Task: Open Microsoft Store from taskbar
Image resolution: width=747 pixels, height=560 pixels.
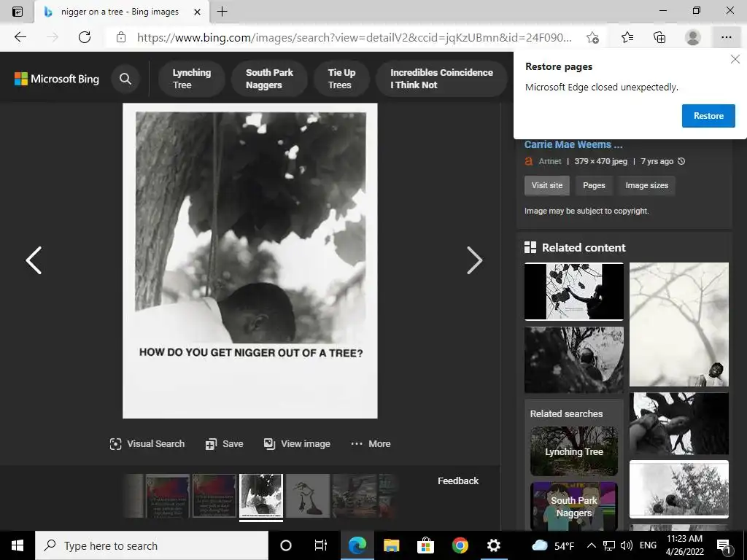Action: click(425, 545)
